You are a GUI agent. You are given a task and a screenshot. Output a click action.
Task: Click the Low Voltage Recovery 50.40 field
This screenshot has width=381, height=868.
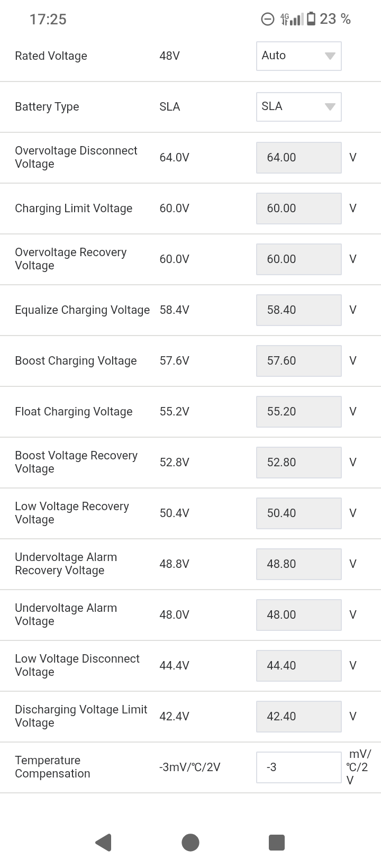click(x=299, y=513)
